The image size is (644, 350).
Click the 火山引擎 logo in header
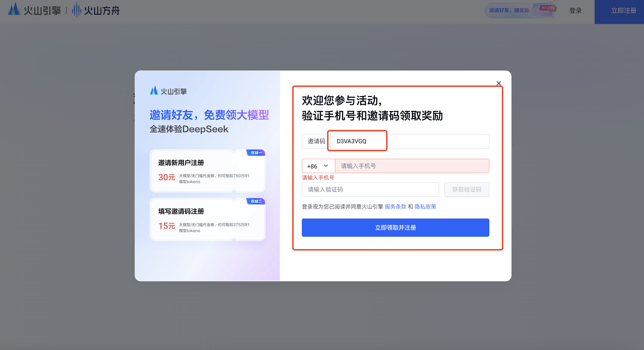tap(34, 10)
